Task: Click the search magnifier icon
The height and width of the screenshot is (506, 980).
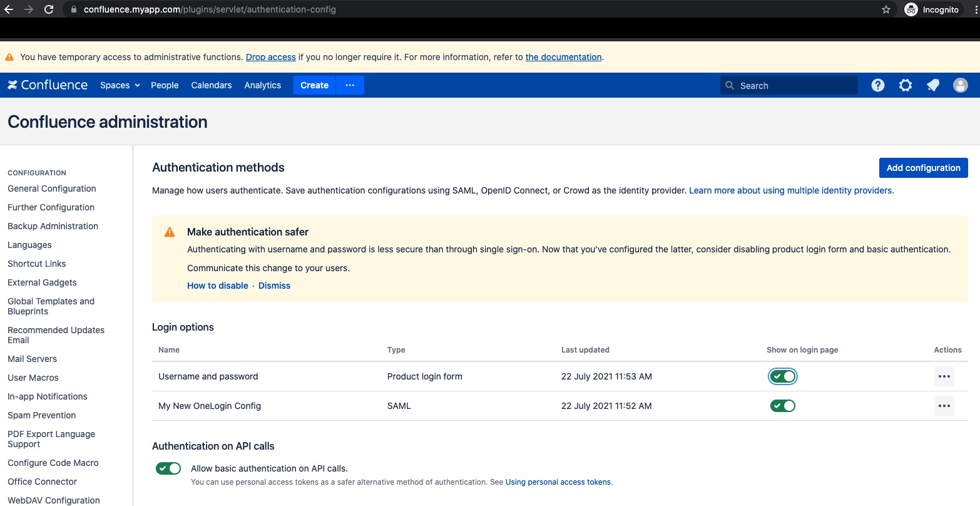Action: point(730,85)
